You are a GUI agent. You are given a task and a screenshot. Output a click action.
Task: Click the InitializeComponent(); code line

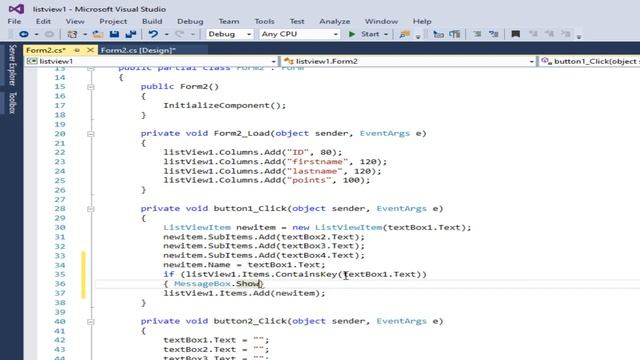tap(225, 105)
